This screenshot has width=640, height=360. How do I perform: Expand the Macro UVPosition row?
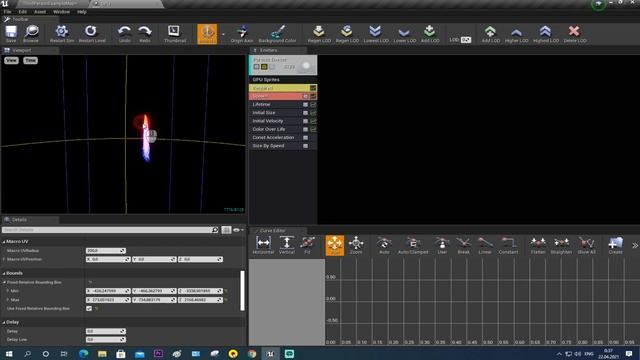pos(4,260)
